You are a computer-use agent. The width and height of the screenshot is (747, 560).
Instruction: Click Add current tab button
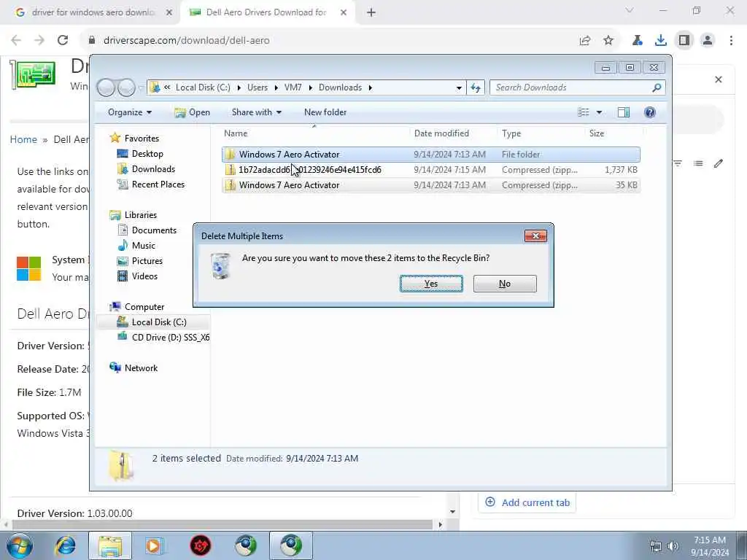(527, 503)
